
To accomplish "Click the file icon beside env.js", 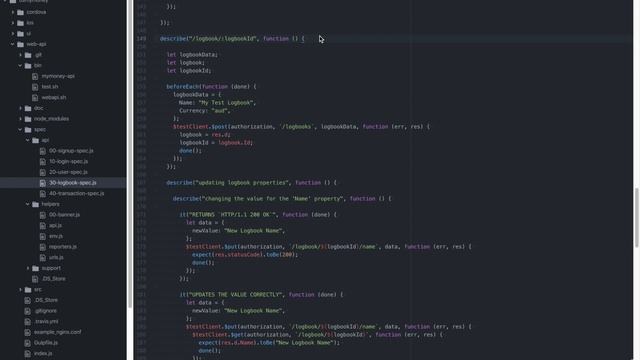I will coord(43,236).
